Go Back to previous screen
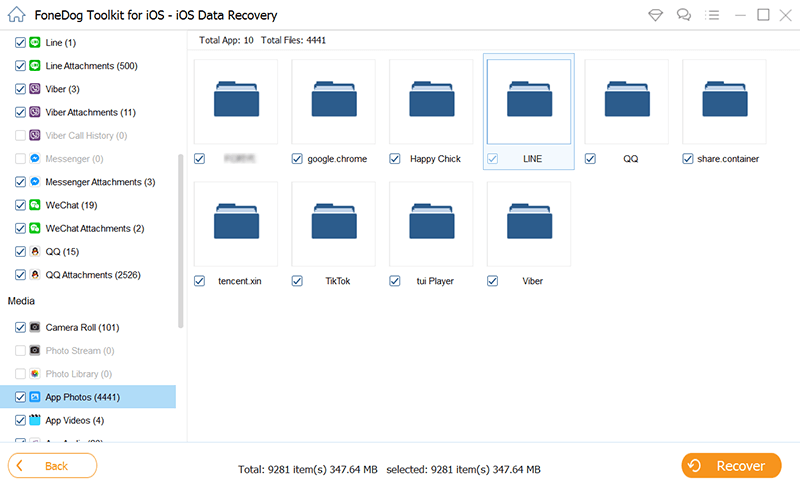The height and width of the screenshot is (489, 800). tap(53, 466)
